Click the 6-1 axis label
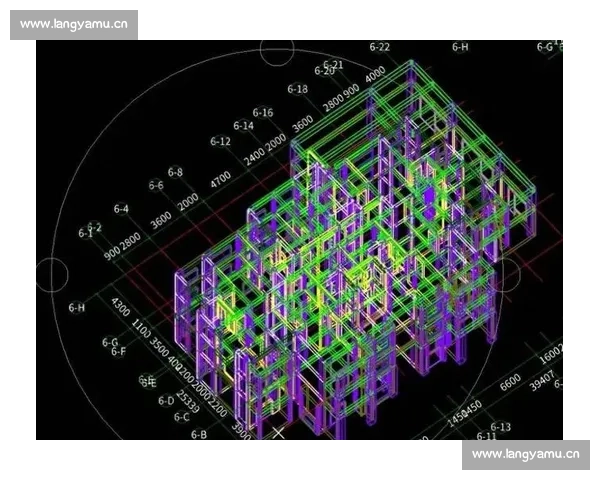The width and height of the screenshot is (600, 480). coord(85,233)
